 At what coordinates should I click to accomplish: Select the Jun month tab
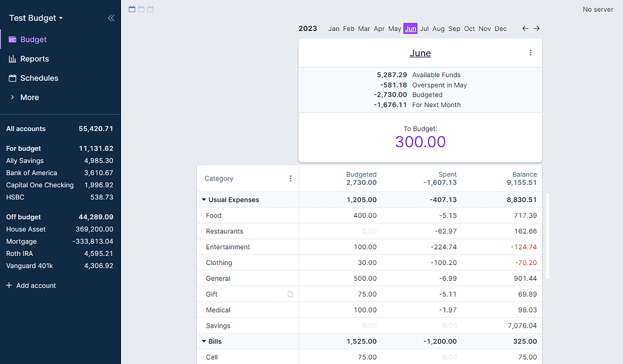[410, 28]
